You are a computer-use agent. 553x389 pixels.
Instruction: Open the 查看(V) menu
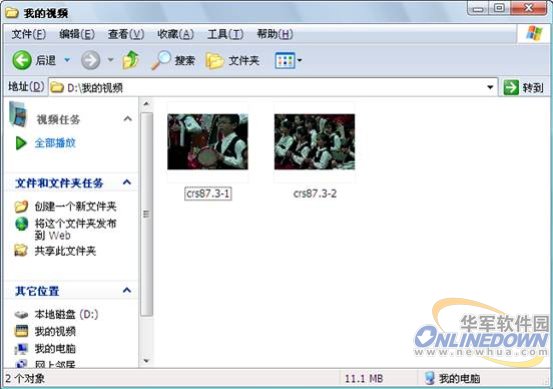point(126,34)
